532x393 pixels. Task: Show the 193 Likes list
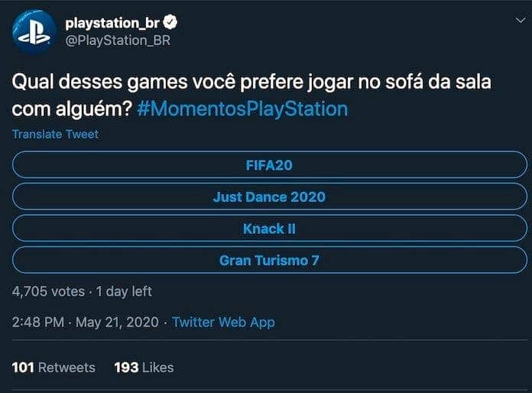pyautogui.click(x=144, y=368)
